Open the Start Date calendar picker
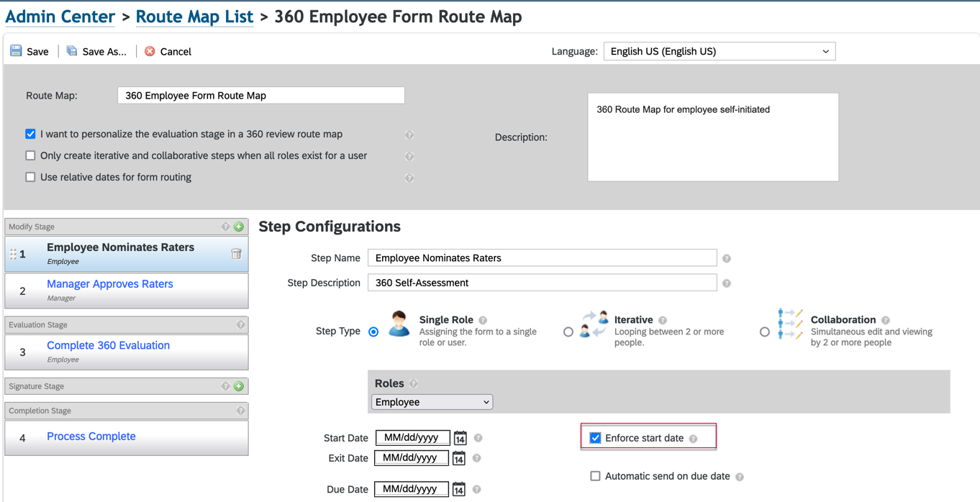The height and width of the screenshot is (502, 980). (x=460, y=438)
